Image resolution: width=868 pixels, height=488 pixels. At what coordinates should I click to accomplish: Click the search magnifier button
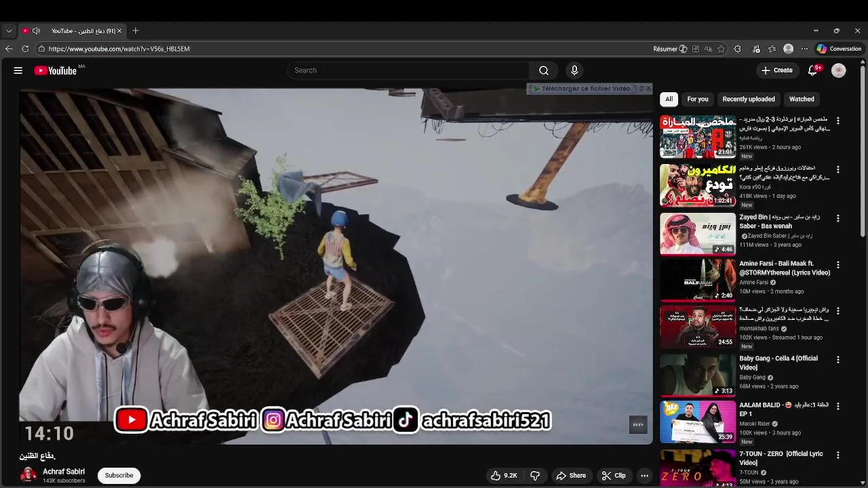(x=544, y=70)
